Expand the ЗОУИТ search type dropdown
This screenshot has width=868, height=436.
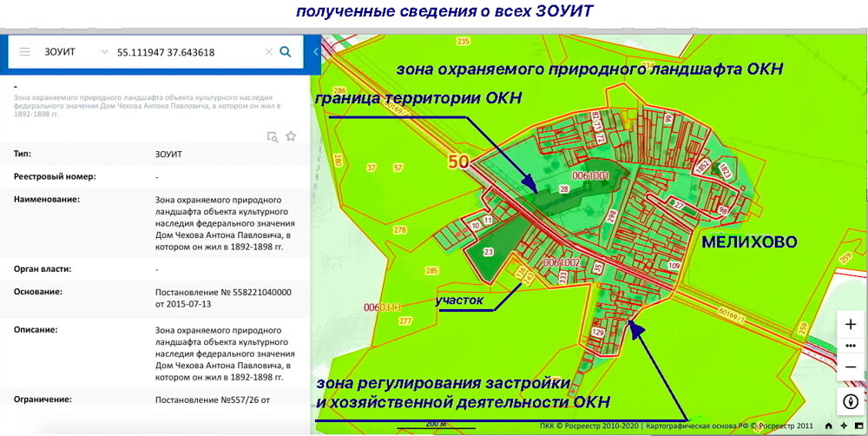click(x=105, y=52)
